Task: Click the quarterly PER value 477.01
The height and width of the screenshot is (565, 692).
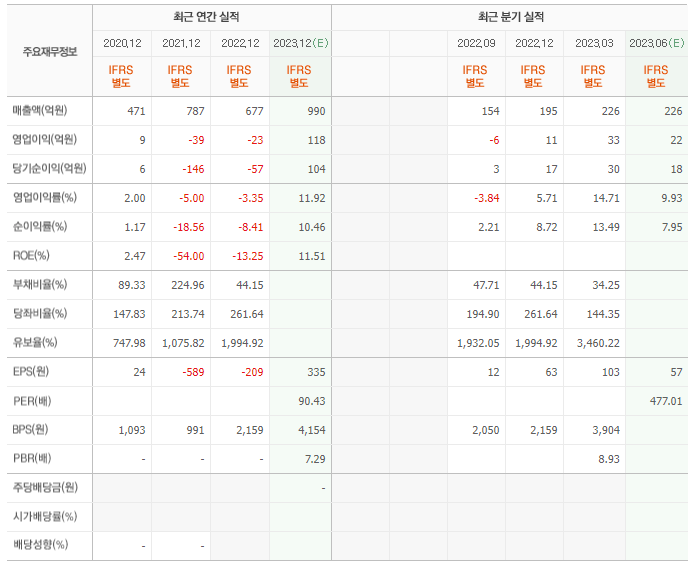Action: (x=666, y=401)
